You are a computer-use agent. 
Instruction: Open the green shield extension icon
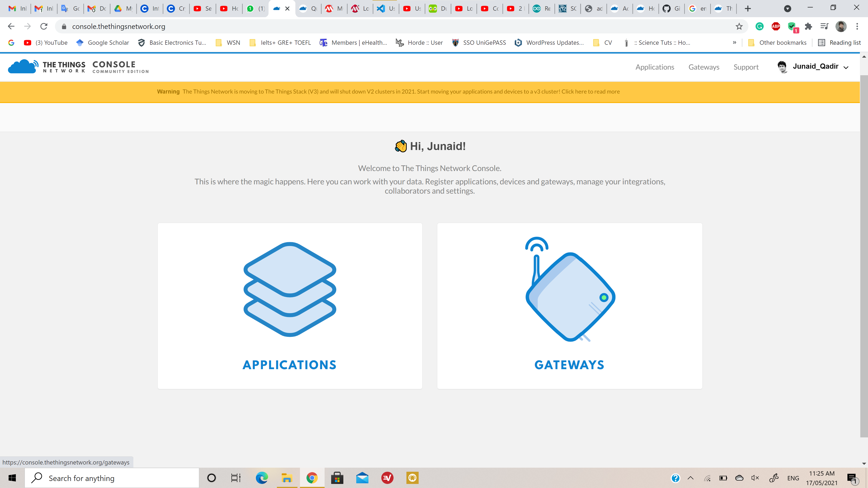[x=793, y=27]
